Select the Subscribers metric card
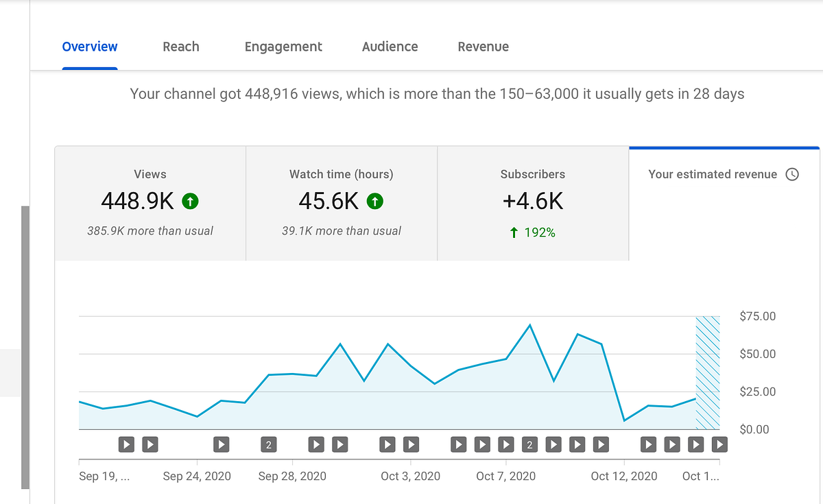The height and width of the screenshot is (504, 823). pyautogui.click(x=533, y=204)
